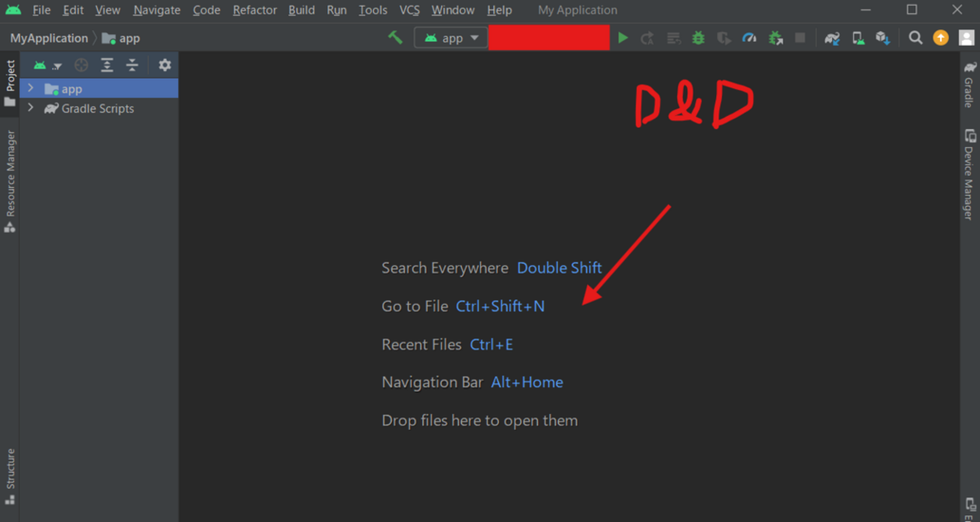This screenshot has width=980, height=522.
Task: Open the Refactor menu
Action: (254, 10)
